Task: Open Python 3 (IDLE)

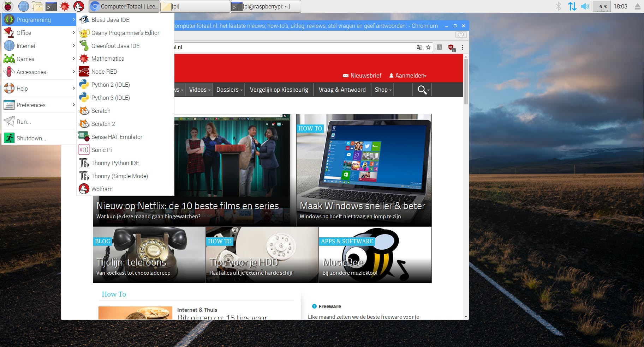Action: [125, 98]
